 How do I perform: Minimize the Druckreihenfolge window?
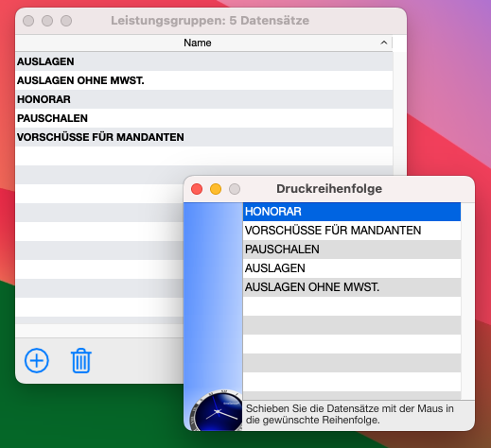216,189
